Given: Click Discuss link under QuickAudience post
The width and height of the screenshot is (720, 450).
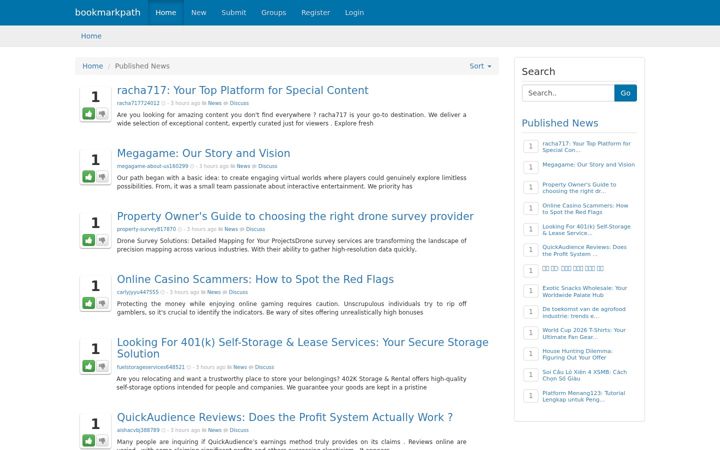Looking at the screenshot, I should click(239, 430).
